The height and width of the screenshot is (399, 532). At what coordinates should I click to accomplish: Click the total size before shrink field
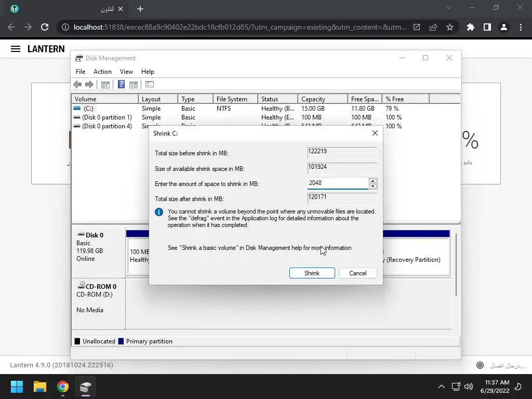coord(342,152)
